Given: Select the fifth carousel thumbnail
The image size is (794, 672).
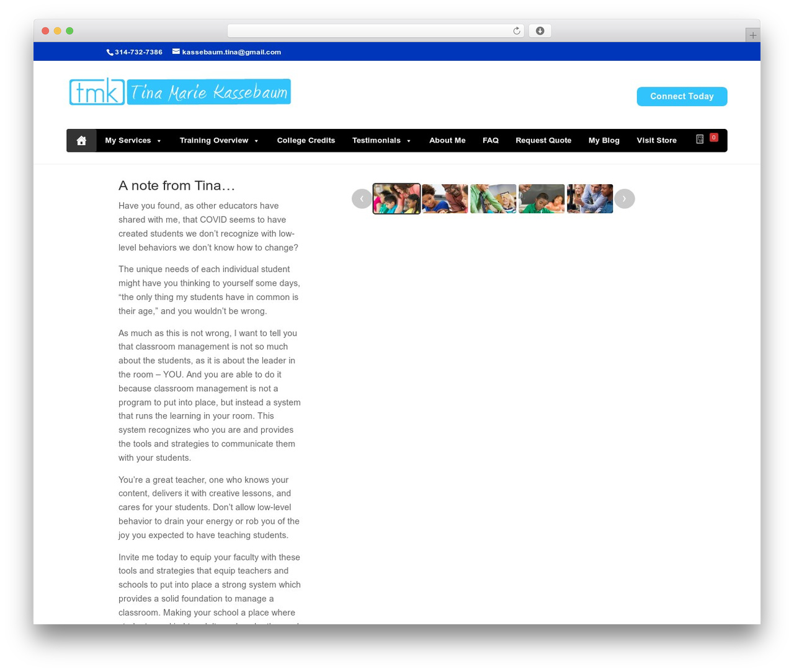Looking at the screenshot, I should pyautogui.click(x=590, y=198).
